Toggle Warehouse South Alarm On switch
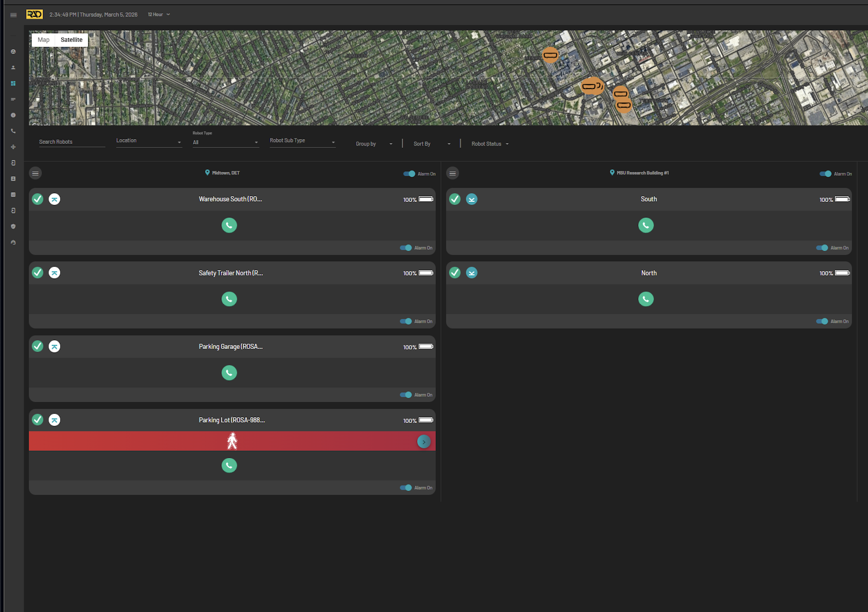 (406, 248)
